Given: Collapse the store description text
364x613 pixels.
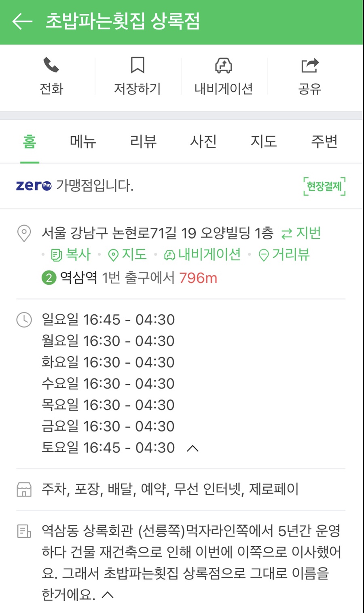Looking at the screenshot, I should pyautogui.click(x=108, y=595).
